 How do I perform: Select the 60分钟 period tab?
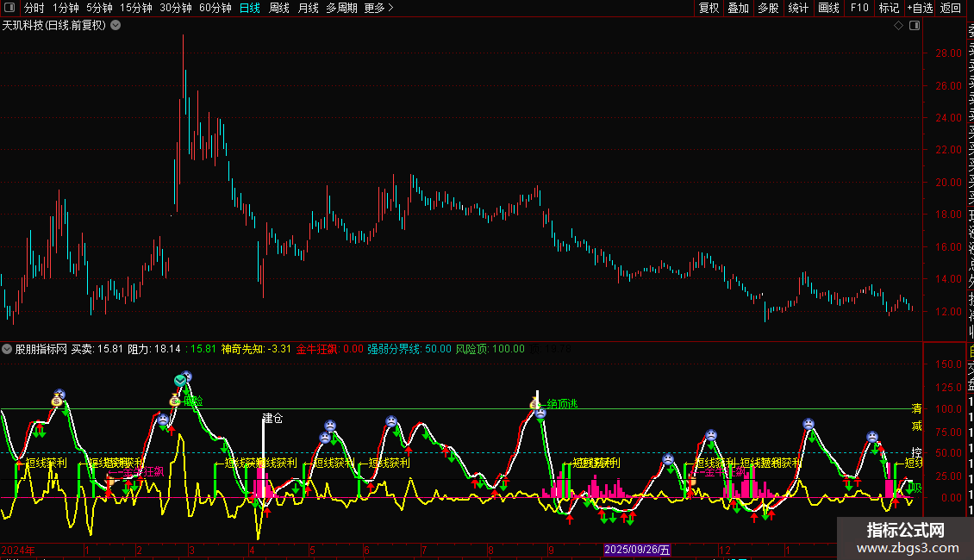215,8
